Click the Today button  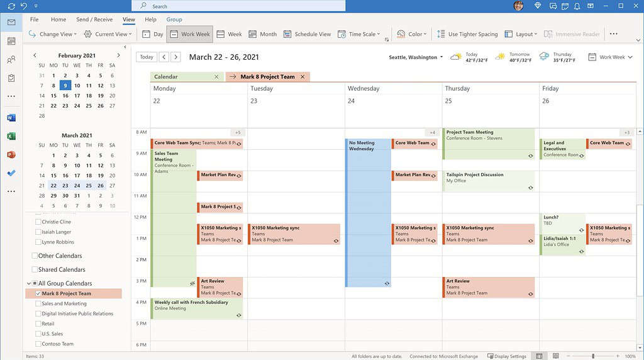tap(147, 57)
